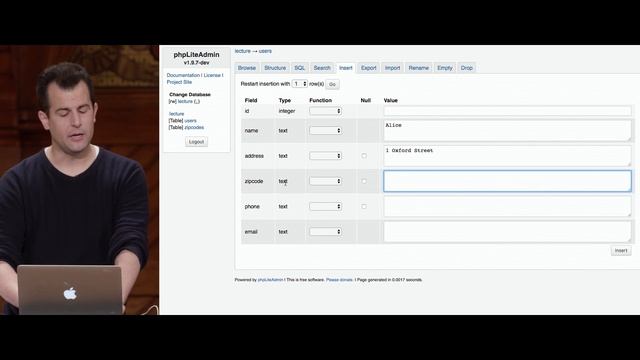Click the email value text area

(507, 232)
